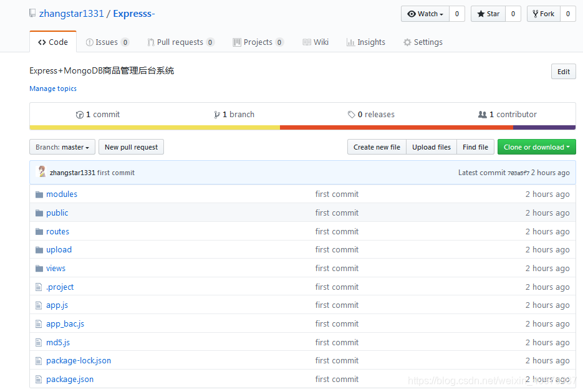Click Upload files
The image size is (583, 392).
click(x=431, y=147)
